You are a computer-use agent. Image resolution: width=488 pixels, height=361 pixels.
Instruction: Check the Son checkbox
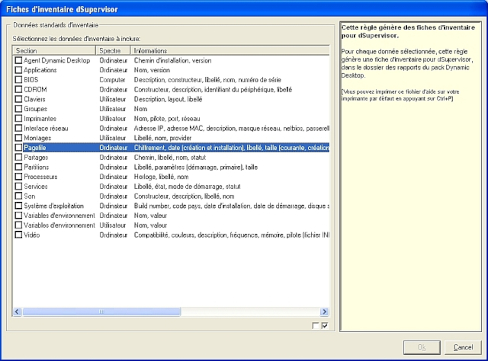[x=18, y=196]
